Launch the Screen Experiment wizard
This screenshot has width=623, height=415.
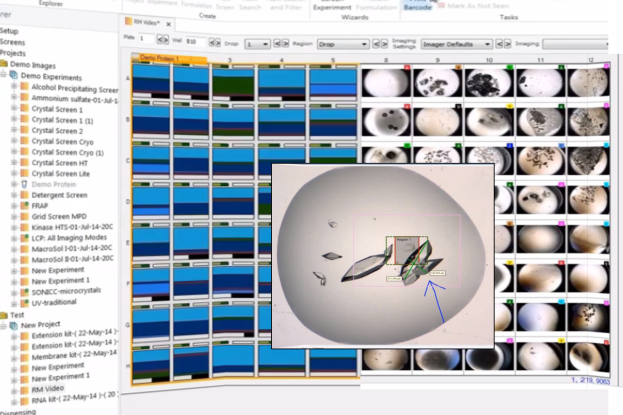332,6
